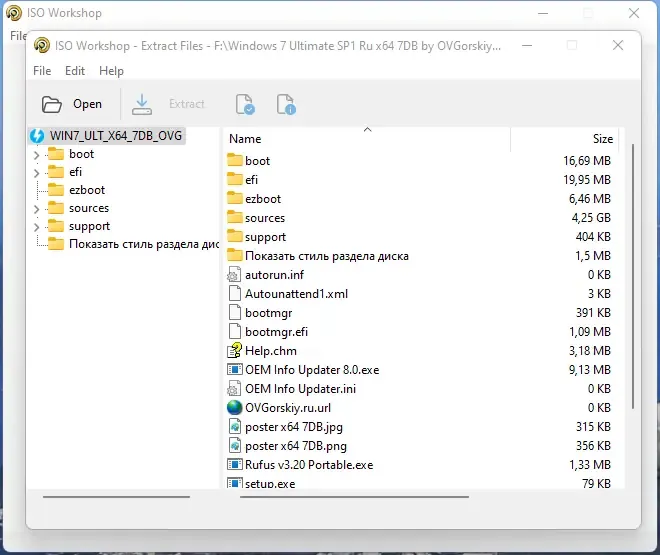The height and width of the screenshot is (555, 660).
Task: Expand the boot folder in tree
Action: [37, 155]
